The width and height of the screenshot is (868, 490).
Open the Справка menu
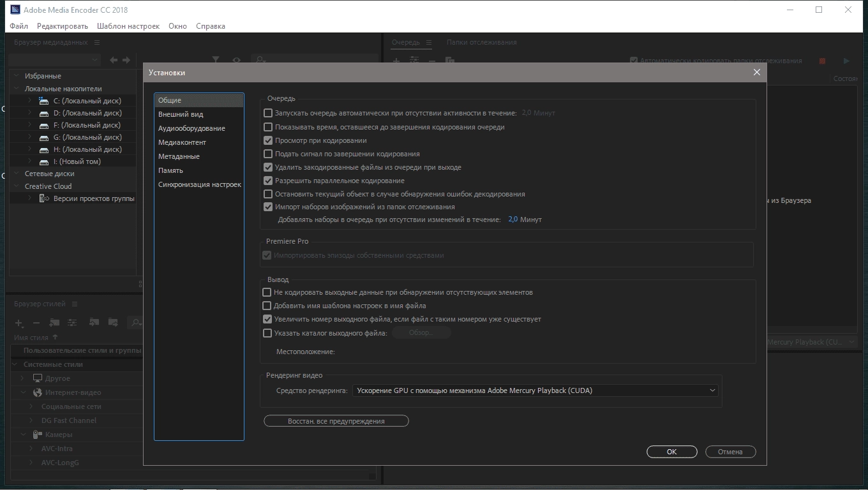point(211,26)
